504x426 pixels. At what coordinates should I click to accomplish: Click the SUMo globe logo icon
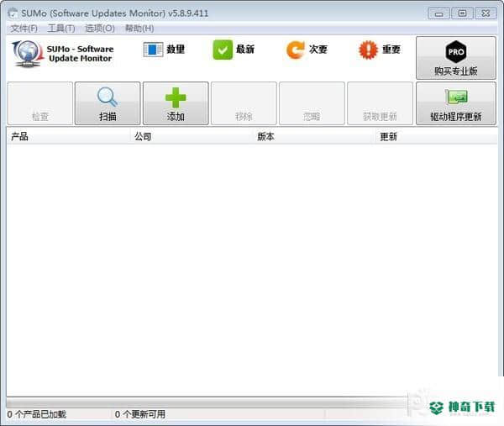coord(28,54)
